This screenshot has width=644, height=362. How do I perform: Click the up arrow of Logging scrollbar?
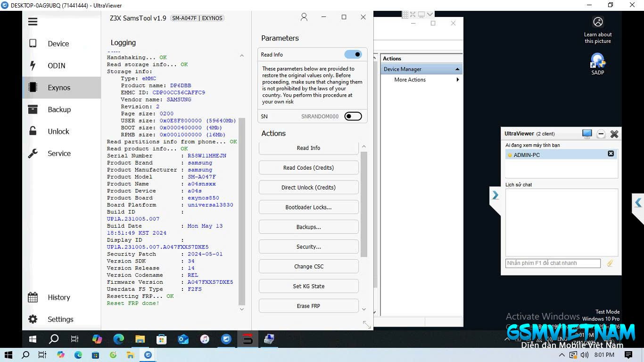(242, 56)
